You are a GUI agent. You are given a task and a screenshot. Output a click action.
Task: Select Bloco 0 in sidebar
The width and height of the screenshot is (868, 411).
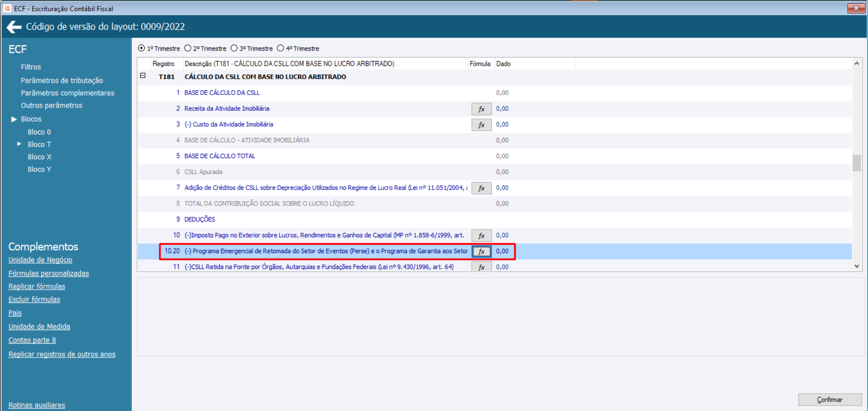[x=39, y=132]
